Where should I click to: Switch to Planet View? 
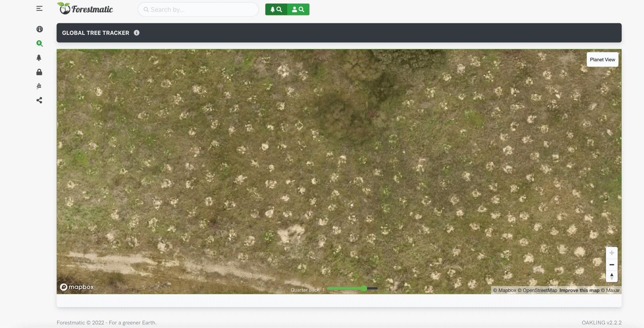(602, 60)
